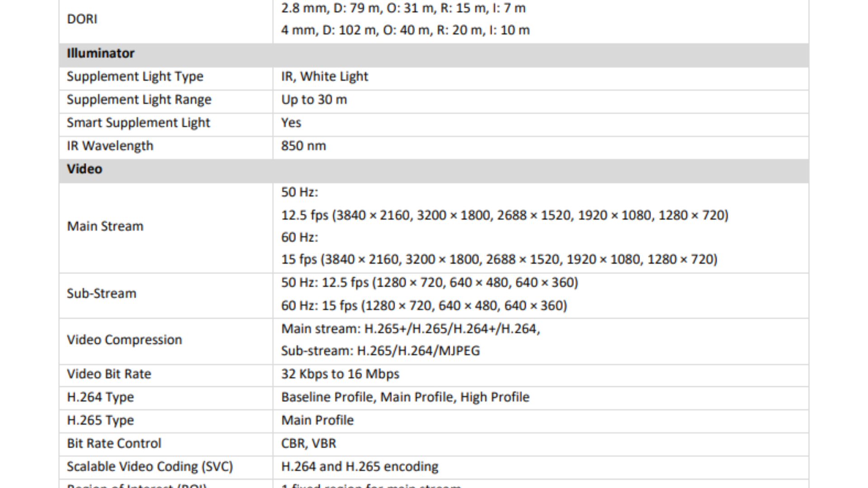Click the Video Compression label
This screenshot has width=868, height=488.
point(124,340)
